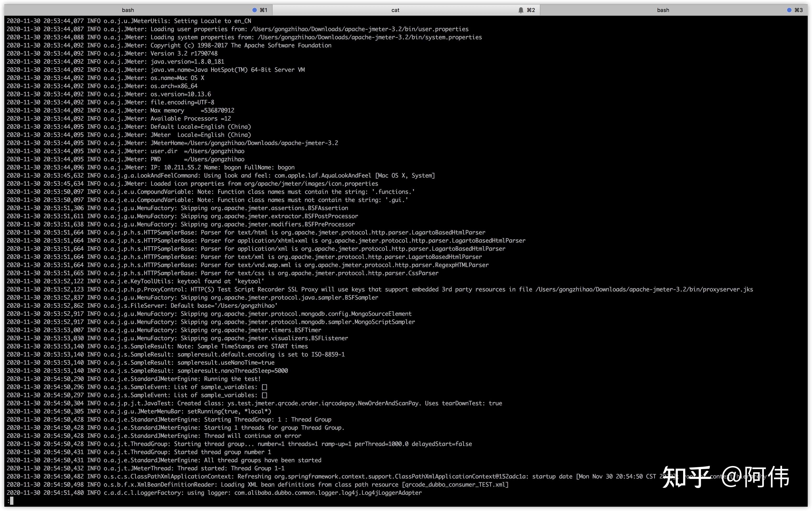Click the 'Loaded icon properties' log line
Image resolution: width=812 pixels, height=511 pixels.
coord(192,183)
